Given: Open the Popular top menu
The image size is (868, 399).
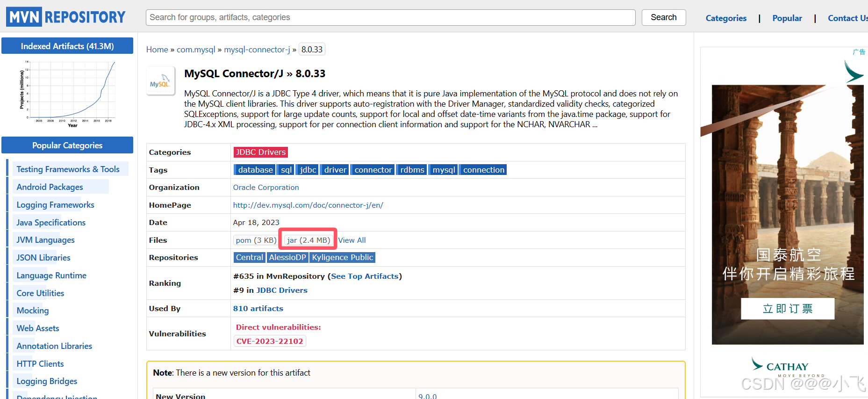Looking at the screenshot, I should click(x=787, y=18).
